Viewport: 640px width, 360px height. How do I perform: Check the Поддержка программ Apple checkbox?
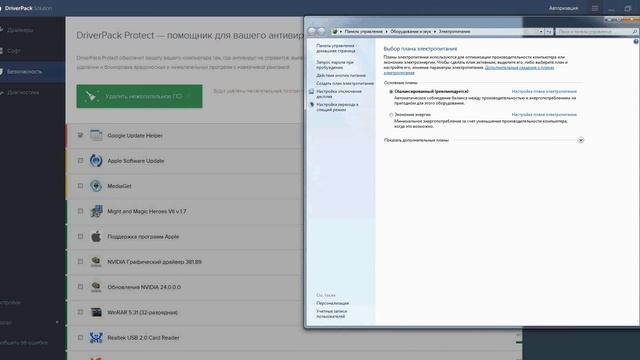(80, 236)
